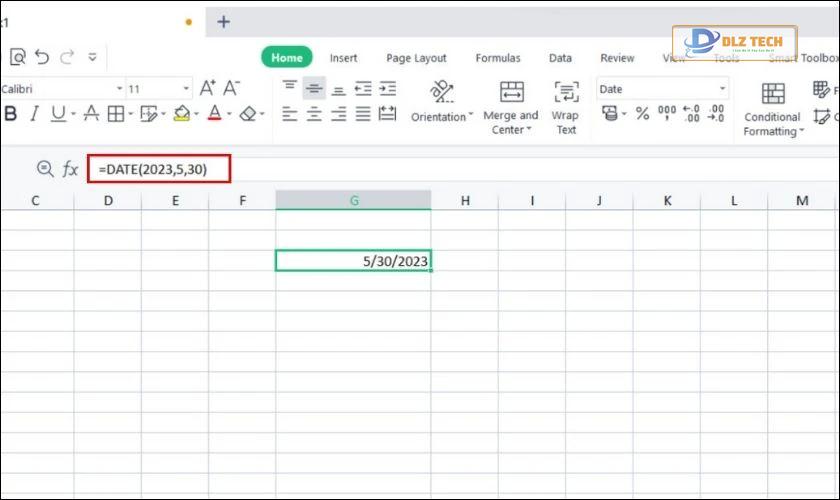Apply cell borders icon
The image size is (840, 500).
(116, 114)
